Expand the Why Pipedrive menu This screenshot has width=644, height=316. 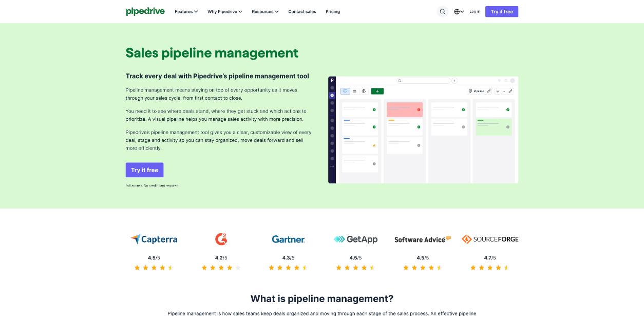pyautogui.click(x=225, y=11)
